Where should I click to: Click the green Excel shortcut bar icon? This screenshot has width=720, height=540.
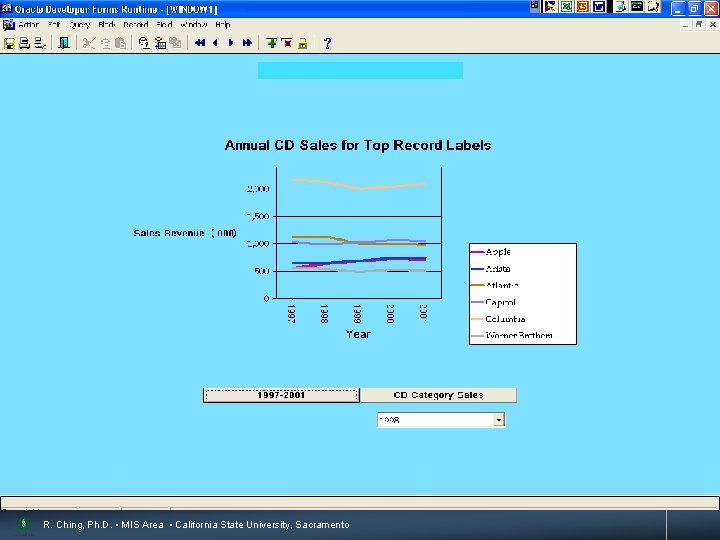click(x=567, y=6)
